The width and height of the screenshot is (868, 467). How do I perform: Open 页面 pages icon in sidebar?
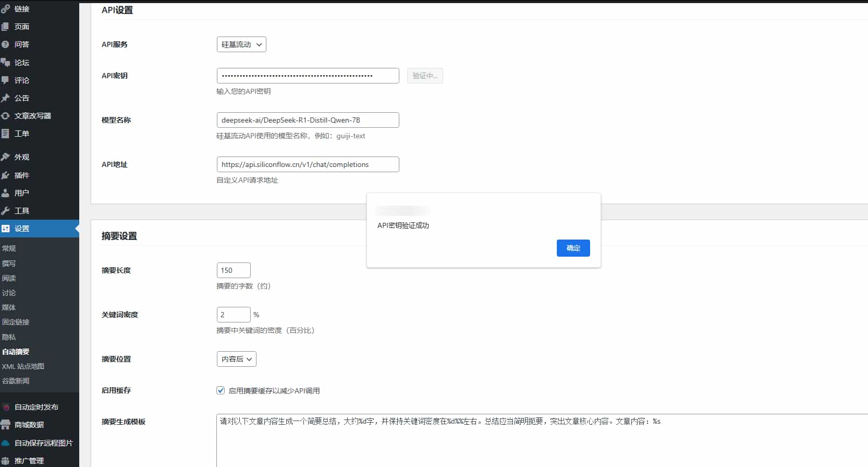click(6, 27)
